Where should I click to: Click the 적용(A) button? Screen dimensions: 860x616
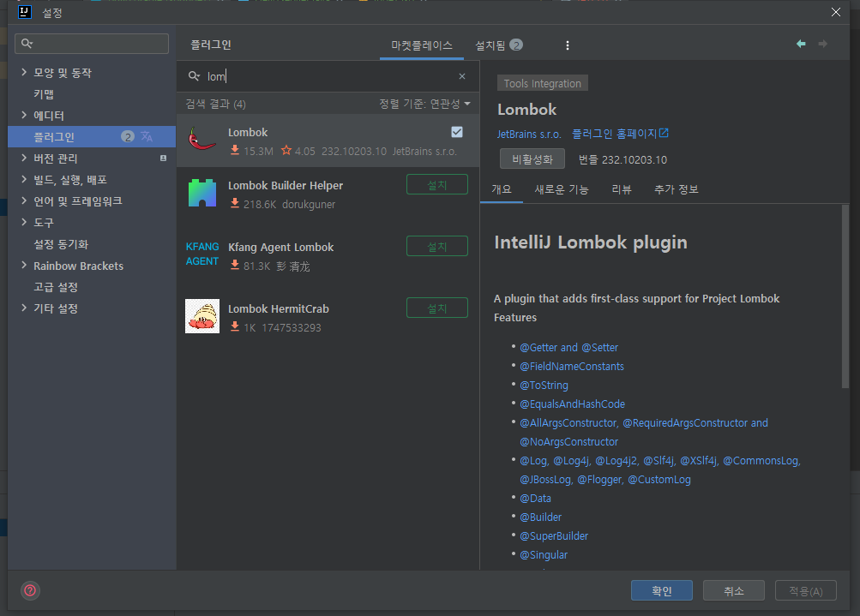(x=806, y=591)
